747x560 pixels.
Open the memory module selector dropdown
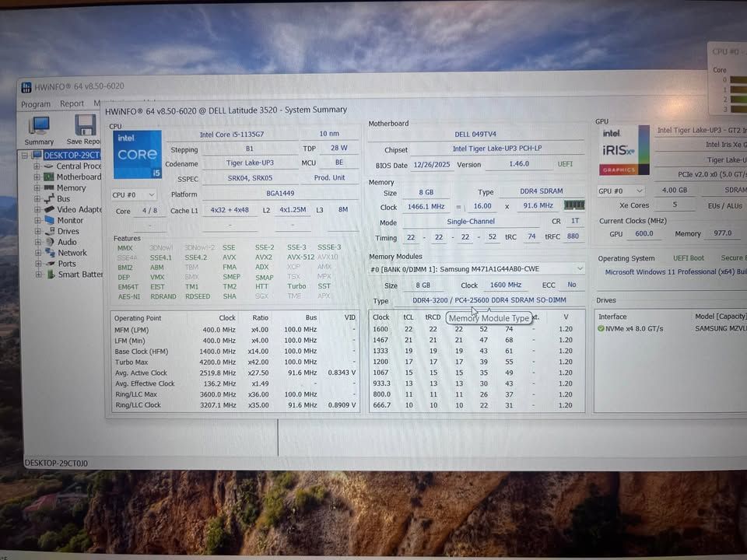click(x=477, y=269)
